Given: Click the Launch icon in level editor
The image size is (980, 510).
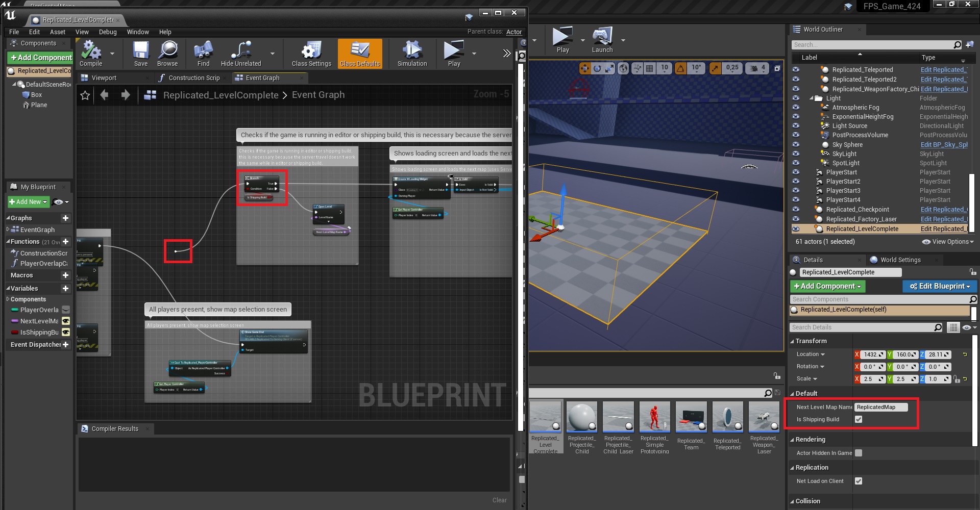Looking at the screenshot, I should pyautogui.click(x=602, y=40).
